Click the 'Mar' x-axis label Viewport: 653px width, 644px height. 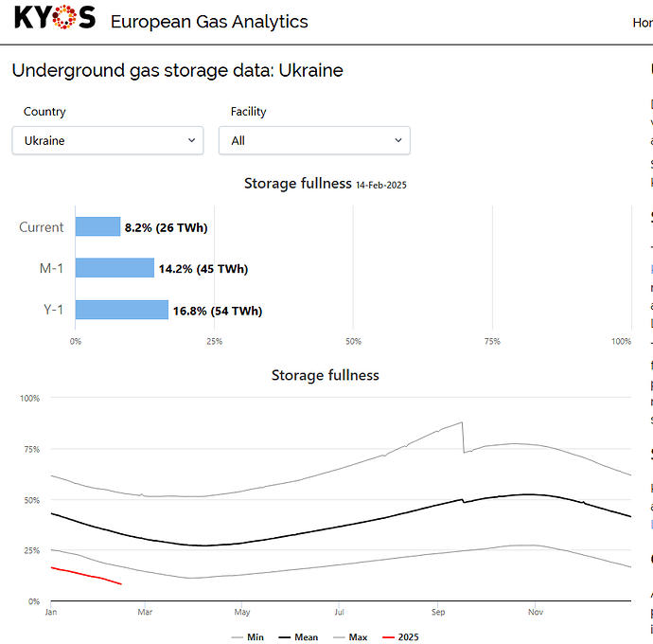pos(145,612)
